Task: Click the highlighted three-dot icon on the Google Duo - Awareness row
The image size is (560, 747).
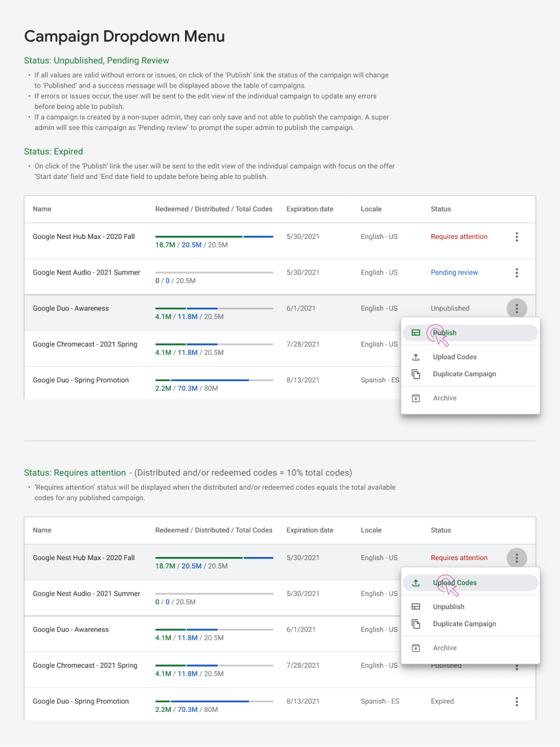Action: click(x=516, y=308)
